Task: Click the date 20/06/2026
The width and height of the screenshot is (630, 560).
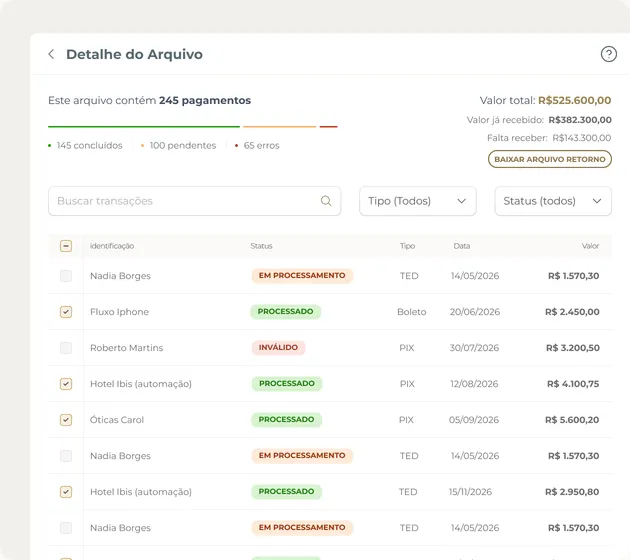Action: point(475,312)
